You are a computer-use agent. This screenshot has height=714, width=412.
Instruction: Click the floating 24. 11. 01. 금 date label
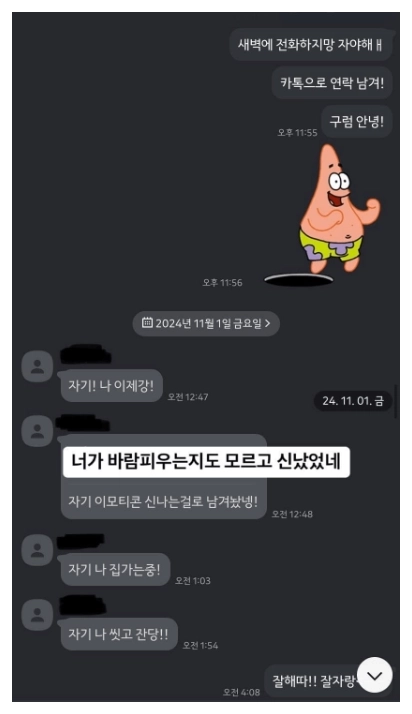coord(353,401)
